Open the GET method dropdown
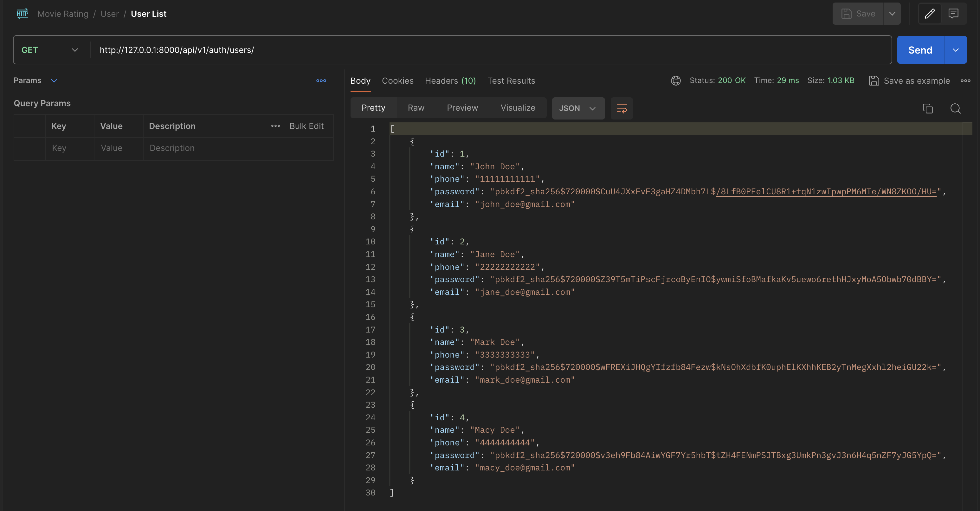This screenshot has height=511, width=980. tap(50, 50)
